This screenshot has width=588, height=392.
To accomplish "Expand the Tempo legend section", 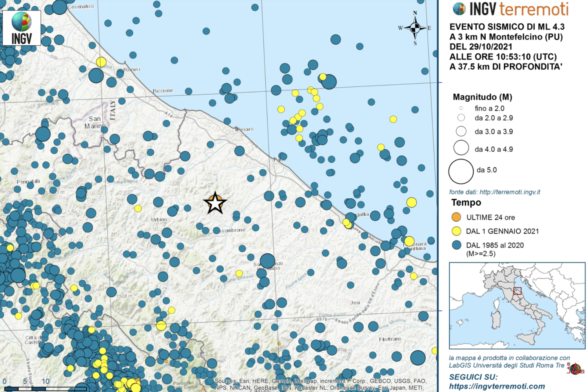I will (x=466, y=203).
